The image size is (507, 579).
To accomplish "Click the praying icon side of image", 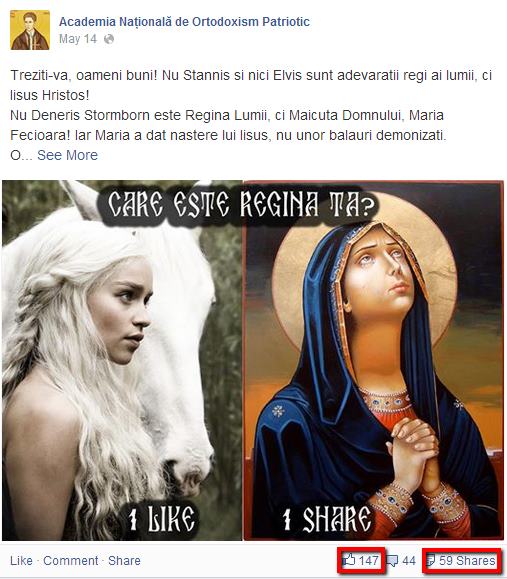I will pos(373,360).
